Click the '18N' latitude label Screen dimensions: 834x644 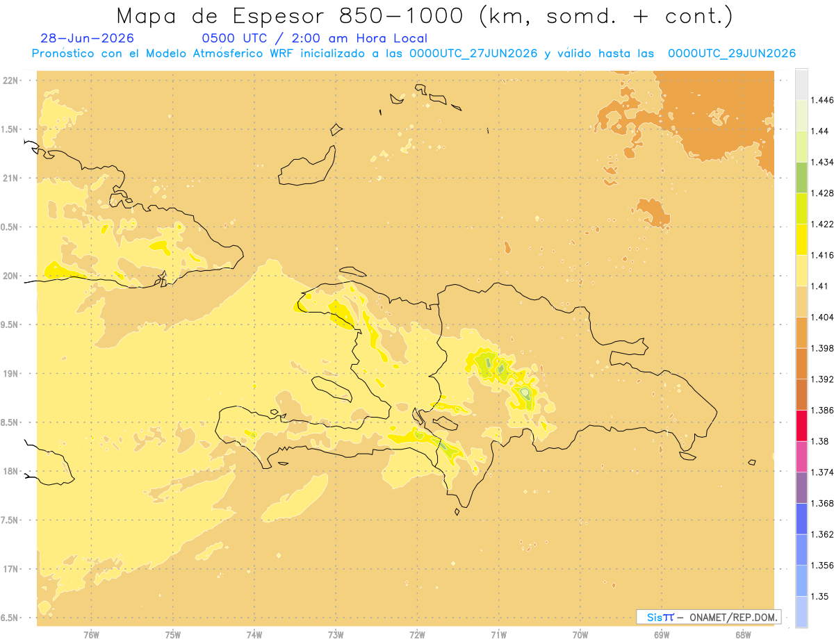click(12, 472)
